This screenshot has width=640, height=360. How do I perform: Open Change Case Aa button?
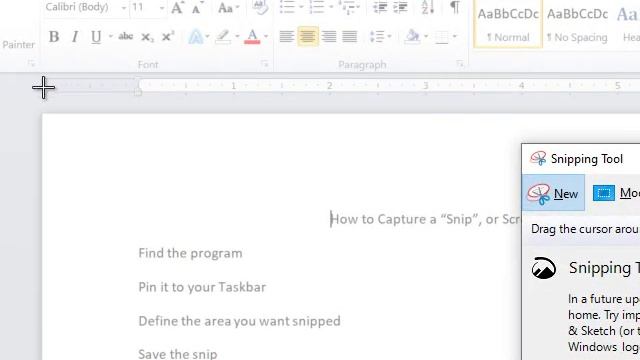[x=226, y=8]
